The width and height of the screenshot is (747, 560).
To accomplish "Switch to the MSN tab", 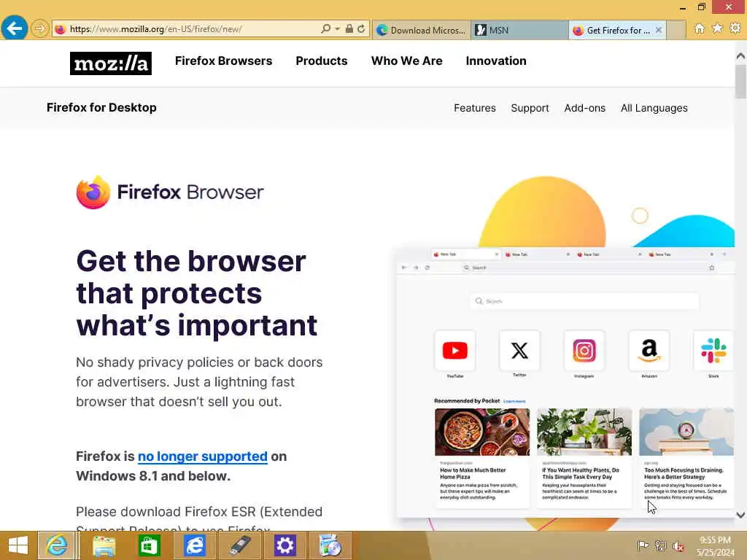I will [x=519, y=31].
